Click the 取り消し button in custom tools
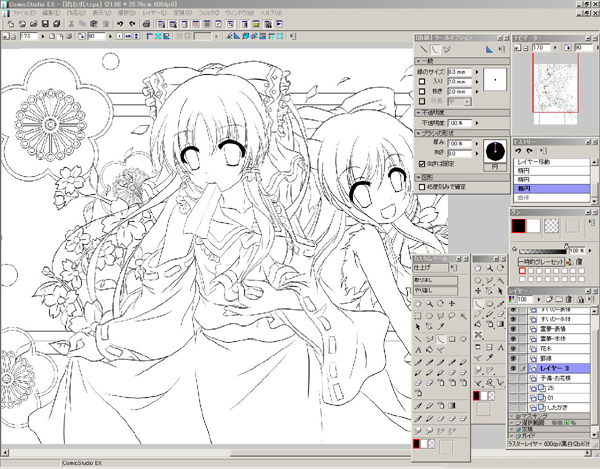This screenshot has width=600, height=469. [435, 280]
